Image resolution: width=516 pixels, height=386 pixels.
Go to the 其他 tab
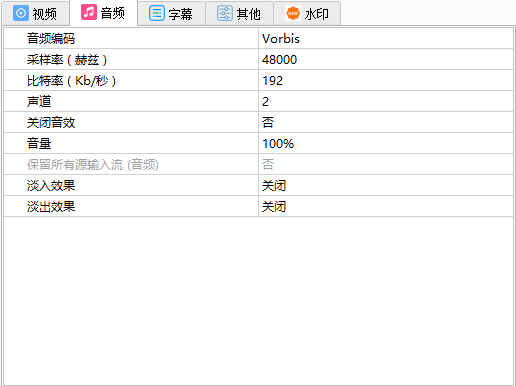(240, 13)
